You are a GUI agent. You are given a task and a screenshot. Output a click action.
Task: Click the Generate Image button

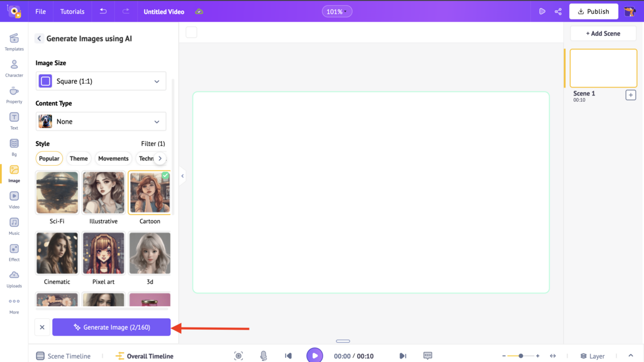111,327
